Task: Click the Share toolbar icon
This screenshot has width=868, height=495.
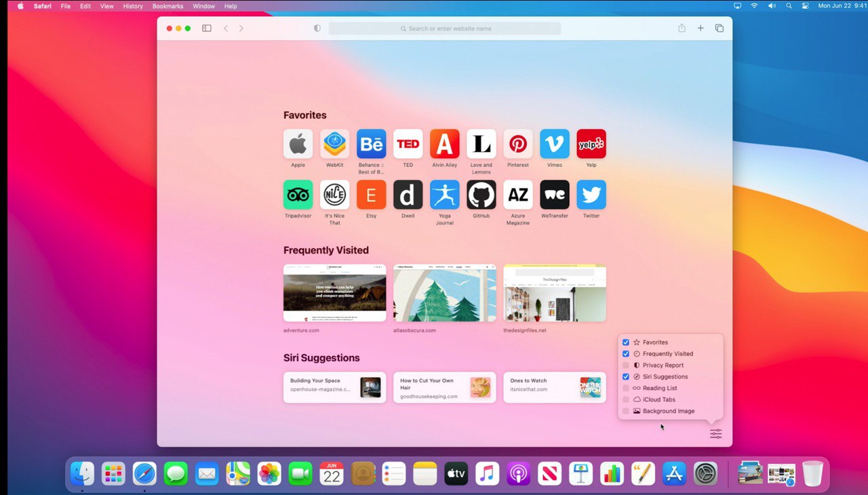Action: (682, 28)
